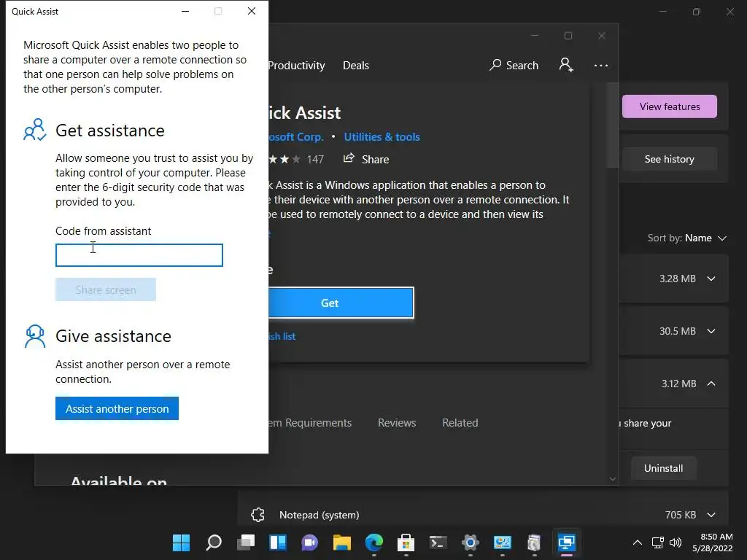Click the Store page vertical scrollbar thumb
The height and width of the screenshot is (560, 747).
tap(613, 125)
